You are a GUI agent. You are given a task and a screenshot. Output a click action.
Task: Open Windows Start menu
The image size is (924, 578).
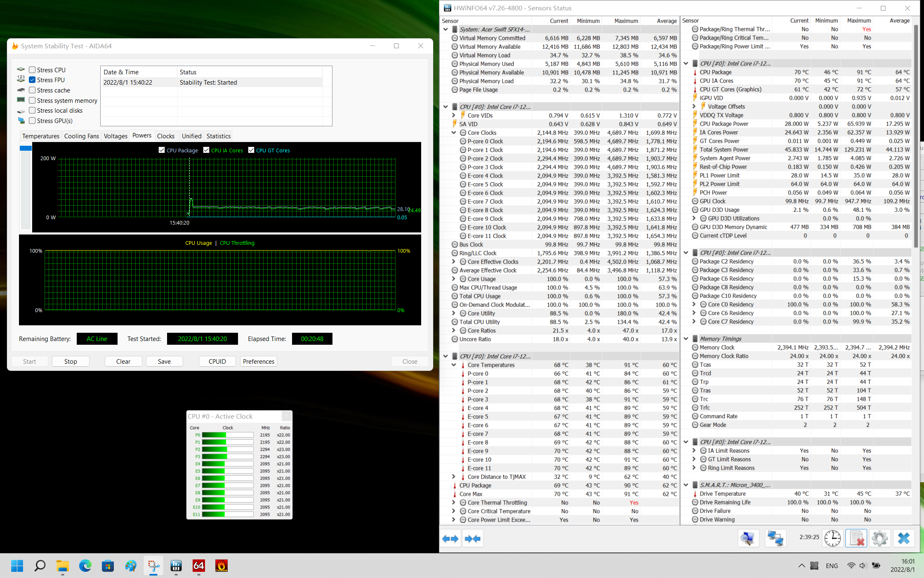click(x=17, y=566)
